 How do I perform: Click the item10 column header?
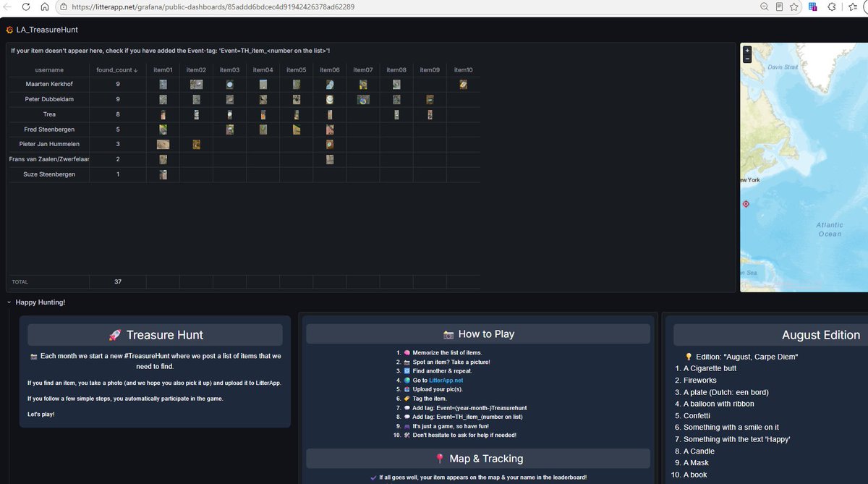click(x=463, y=70)
